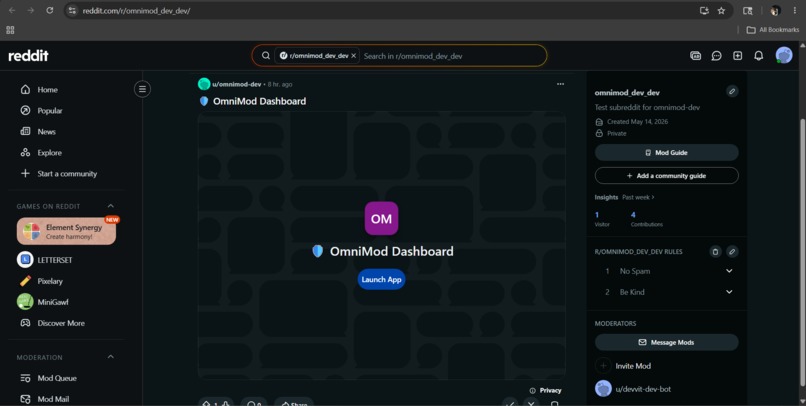Collapse the Games on Reddit section
Screen dimensions: 806x406
[x=111, y=206]
